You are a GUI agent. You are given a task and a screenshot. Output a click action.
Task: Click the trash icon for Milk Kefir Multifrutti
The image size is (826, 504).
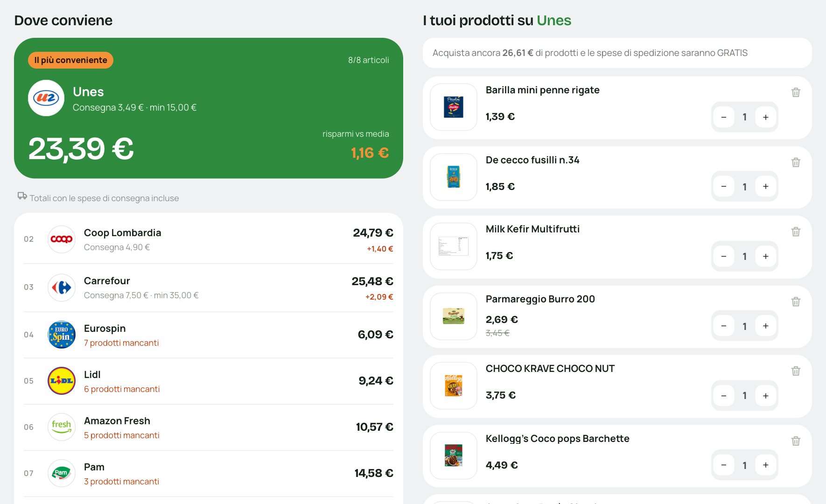(796, 231)
